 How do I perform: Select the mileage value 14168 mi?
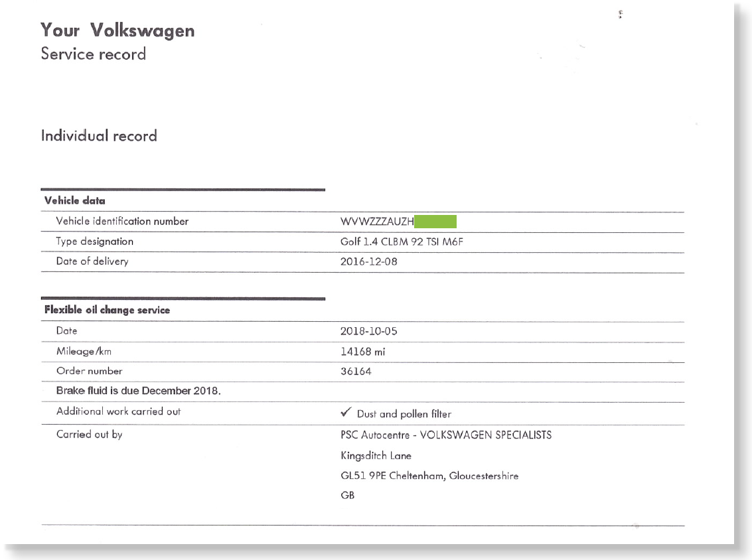coord(362,352)
